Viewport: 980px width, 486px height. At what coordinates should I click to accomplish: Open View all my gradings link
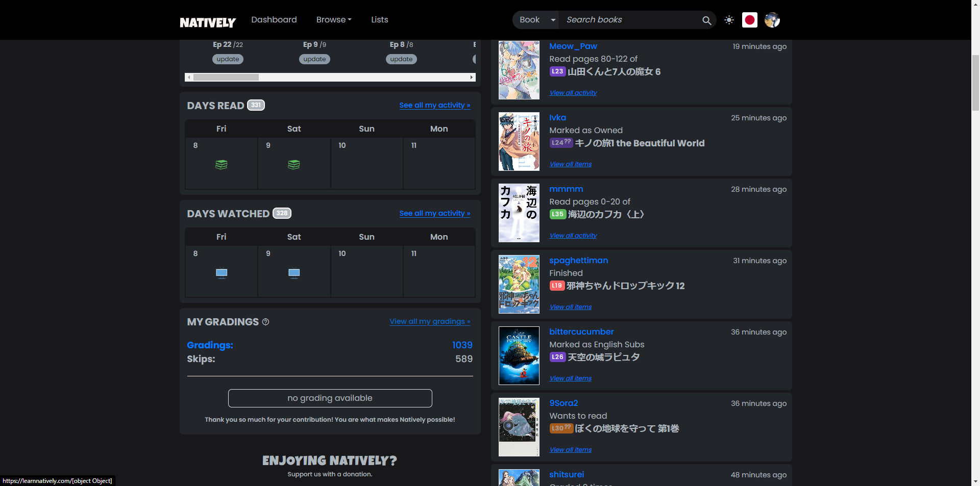pos(430,321)
